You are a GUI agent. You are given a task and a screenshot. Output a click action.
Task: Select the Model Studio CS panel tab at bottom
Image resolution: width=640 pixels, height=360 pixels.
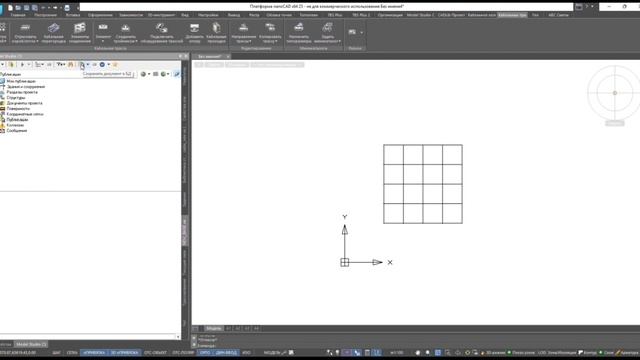[x=31, y=344]
